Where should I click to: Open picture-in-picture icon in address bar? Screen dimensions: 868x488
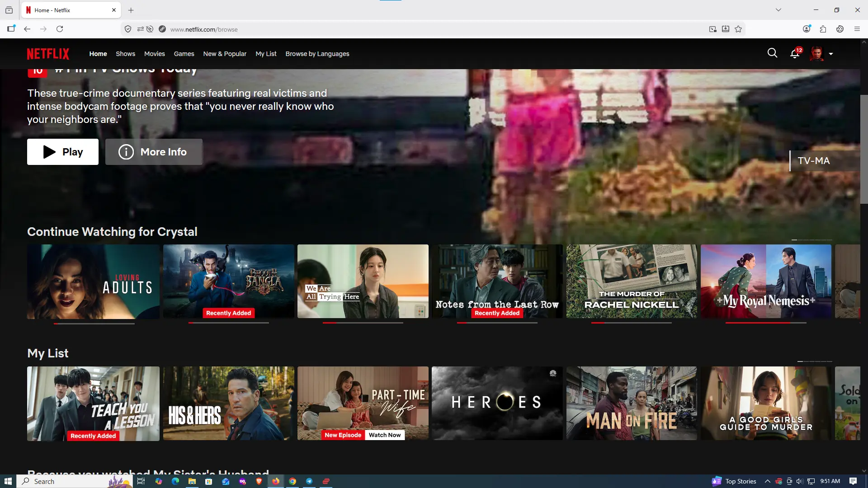pyautogui.click(x=713, y=29)
